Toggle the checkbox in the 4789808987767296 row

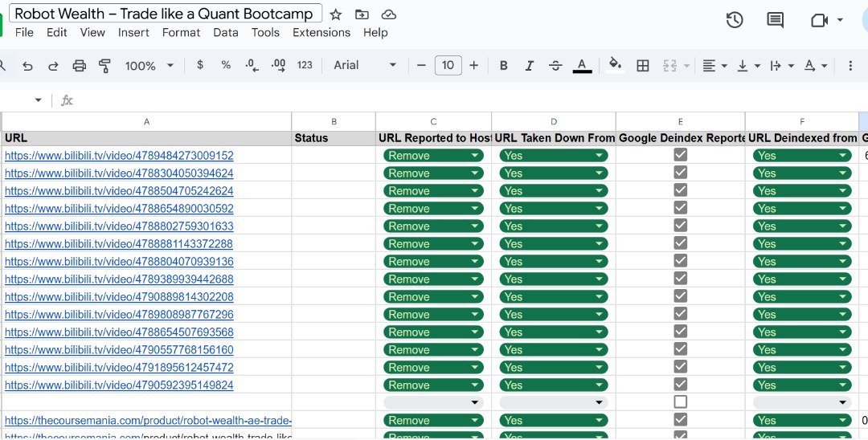pos(681,313)
